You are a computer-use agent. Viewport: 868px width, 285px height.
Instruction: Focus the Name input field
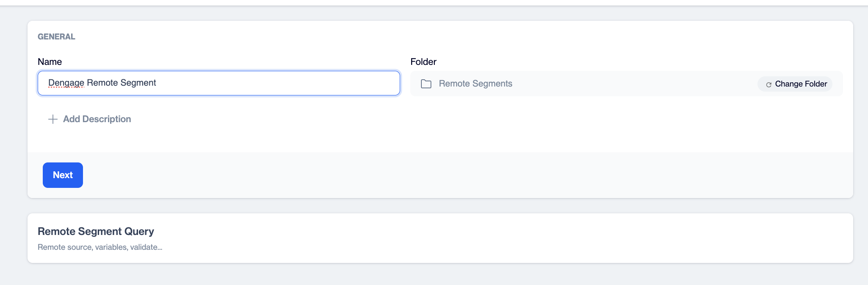[x=219, y=83]
